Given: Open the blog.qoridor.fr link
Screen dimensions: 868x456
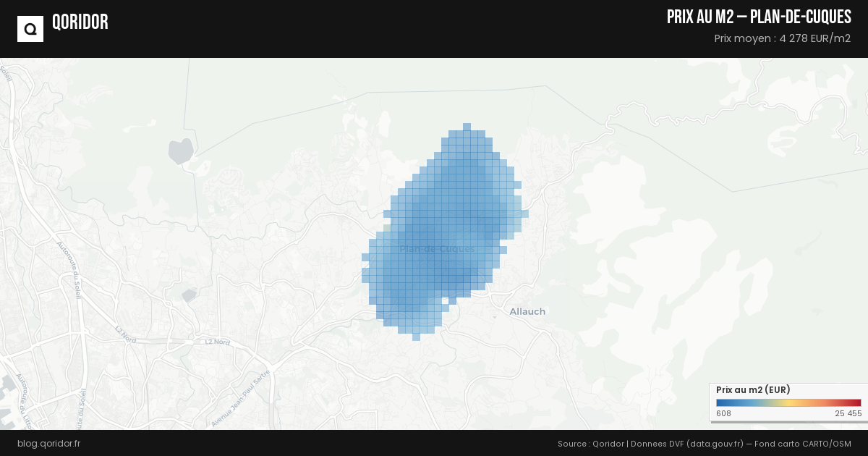Looking at the screenshot, I should click(48, 443).
